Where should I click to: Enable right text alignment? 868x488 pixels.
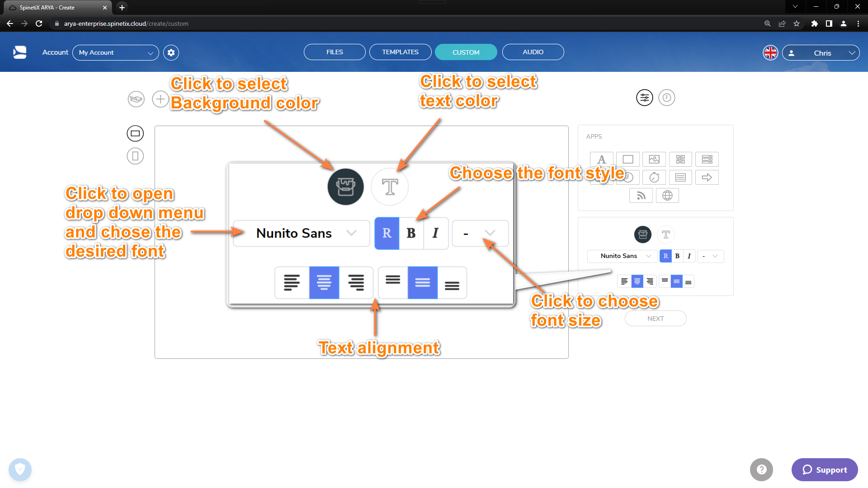[x=357, y=282]
